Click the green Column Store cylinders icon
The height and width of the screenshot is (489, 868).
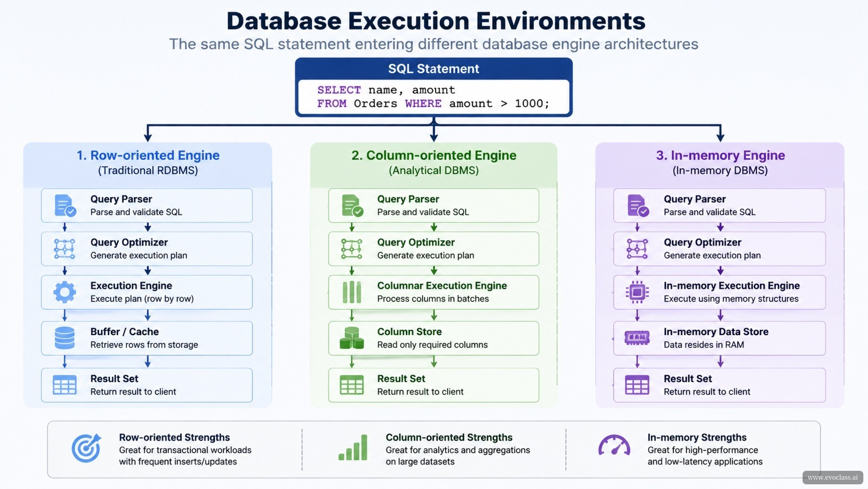(351, 338)
